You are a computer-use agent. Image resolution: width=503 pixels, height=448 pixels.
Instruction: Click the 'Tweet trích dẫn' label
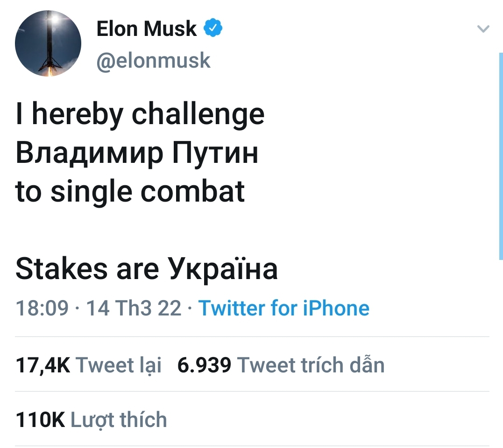(x=312, y=365)
